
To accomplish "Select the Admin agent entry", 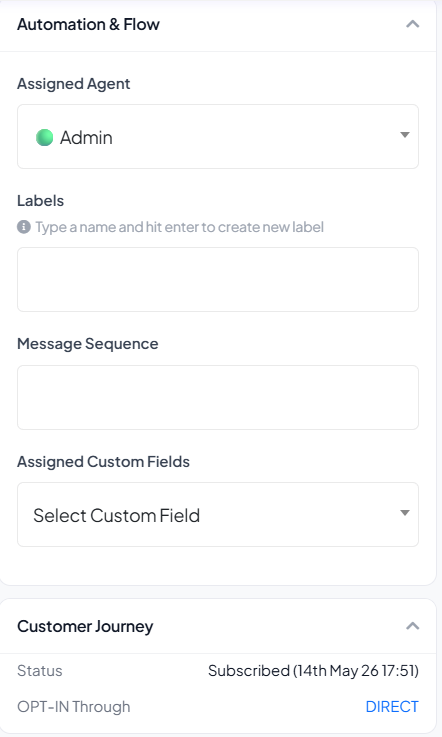I will click(x=86, y=138).
